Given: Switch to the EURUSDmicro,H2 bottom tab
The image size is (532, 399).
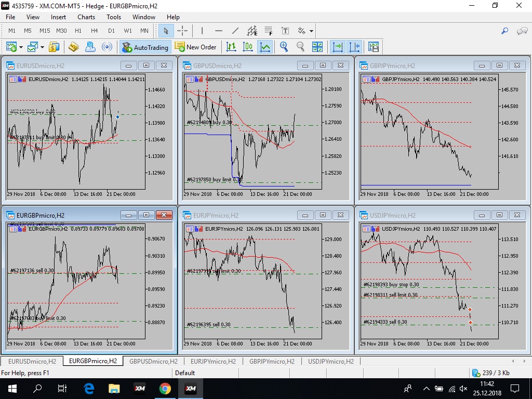Looking at the screenshot, I should [x=32, y=362].
